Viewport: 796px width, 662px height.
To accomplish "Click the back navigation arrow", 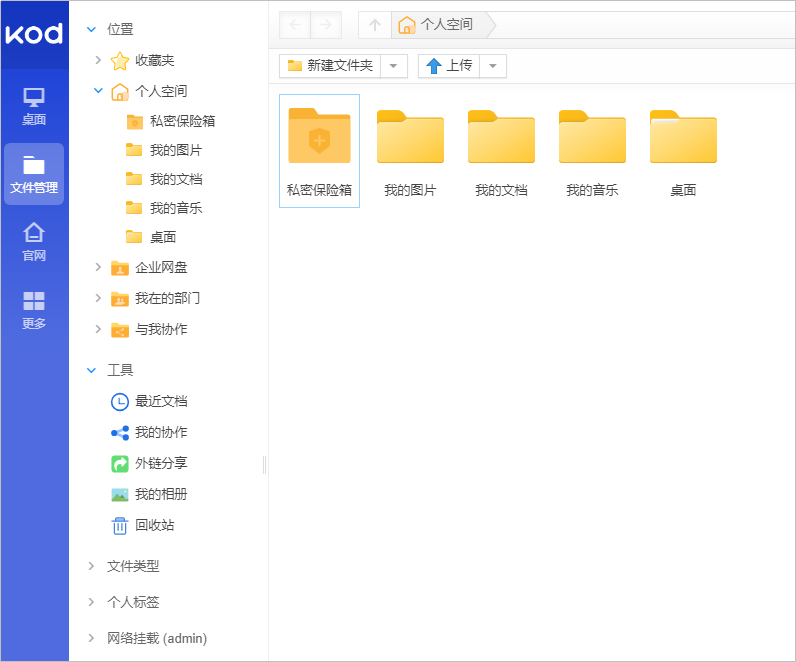I will 295,24.
